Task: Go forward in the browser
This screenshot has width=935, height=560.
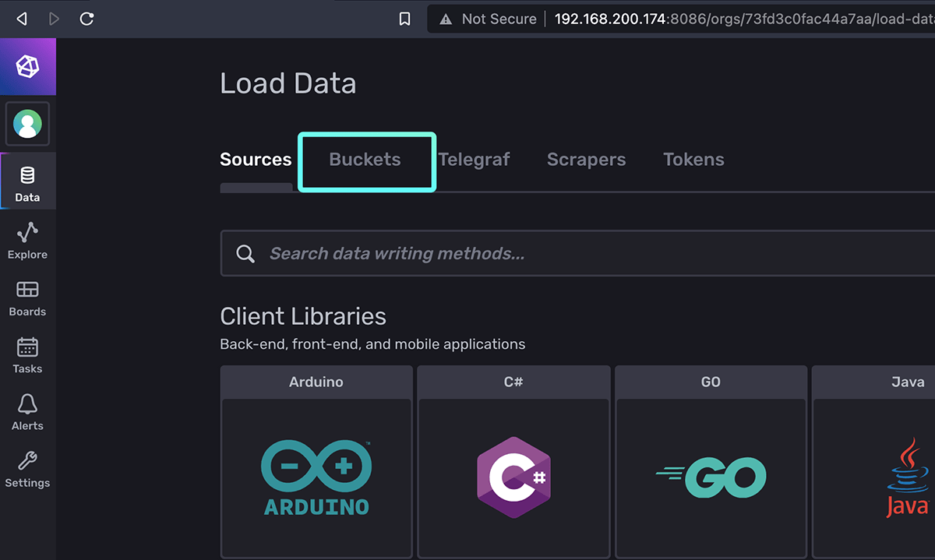Action: click(54, 19)
